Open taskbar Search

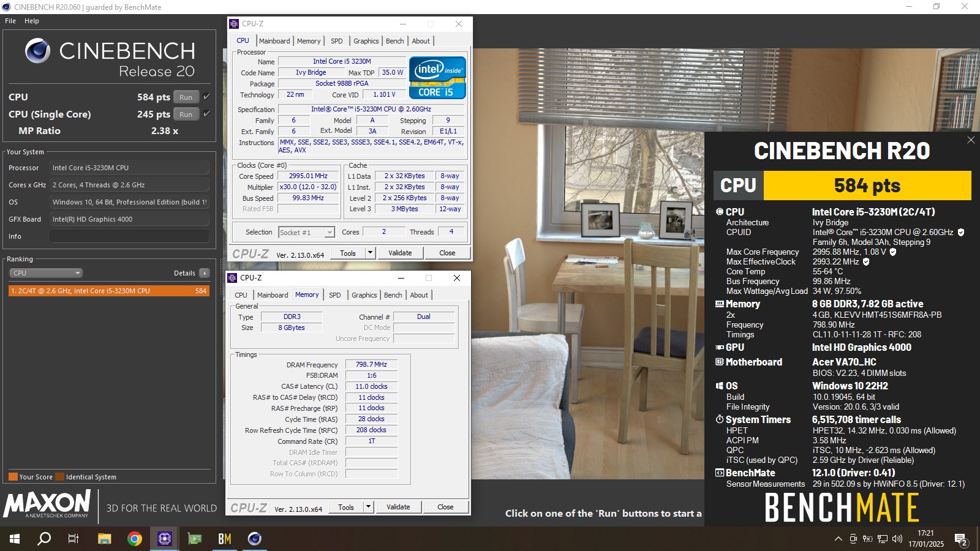coord(44,539)
